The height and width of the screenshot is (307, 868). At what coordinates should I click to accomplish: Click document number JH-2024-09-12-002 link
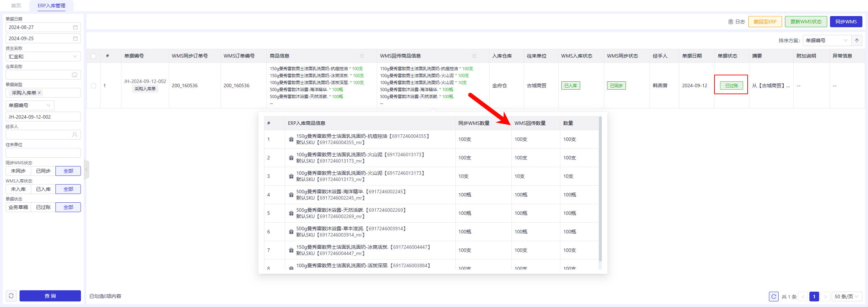click(x=145, y=81)
